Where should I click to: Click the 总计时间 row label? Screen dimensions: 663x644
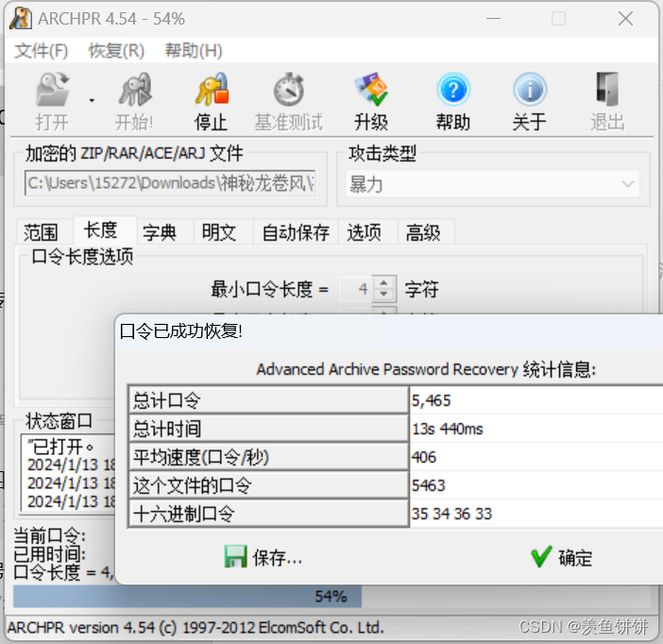[x=268, y=429]
